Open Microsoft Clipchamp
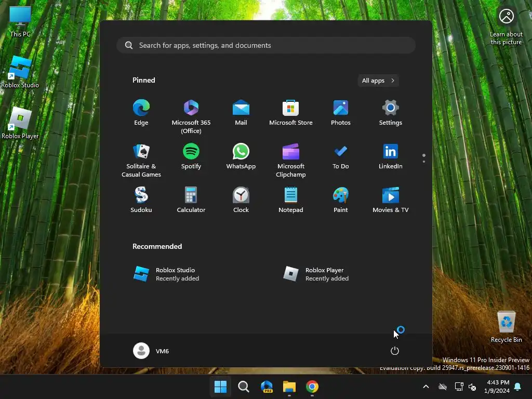The image size is (532, 399). 291,160
